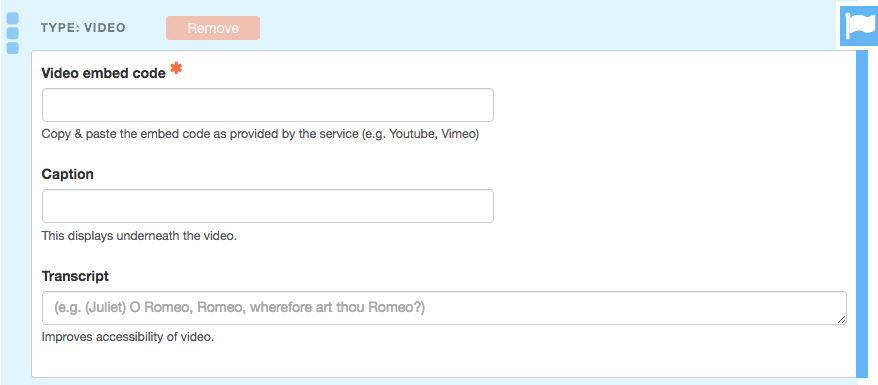The height and width of the screenshot is (385, 878).
Task: Click the "Video embed code" label
Action: click(104, 73)
